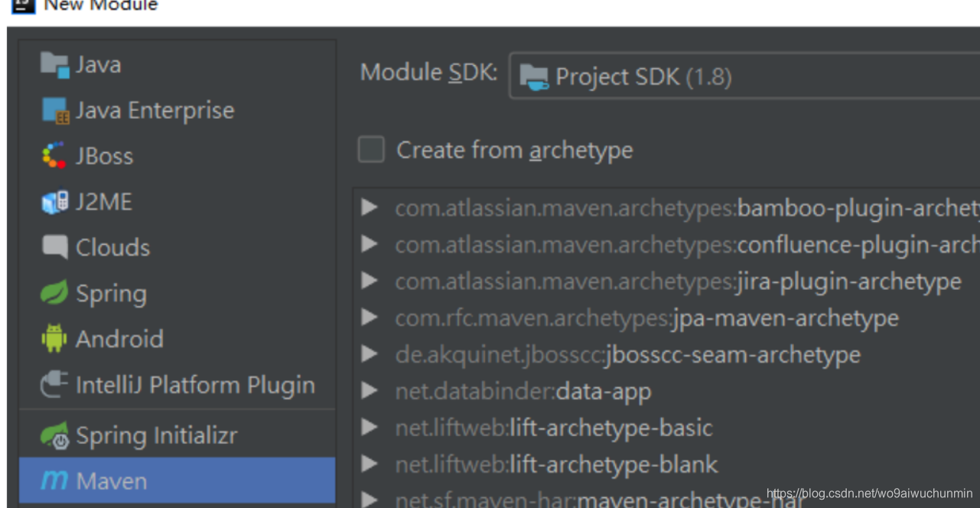This screenshot has height=508, width=980.
Task: Select bamboo-plugin-archetype row text
Action: tap(687, 208)
